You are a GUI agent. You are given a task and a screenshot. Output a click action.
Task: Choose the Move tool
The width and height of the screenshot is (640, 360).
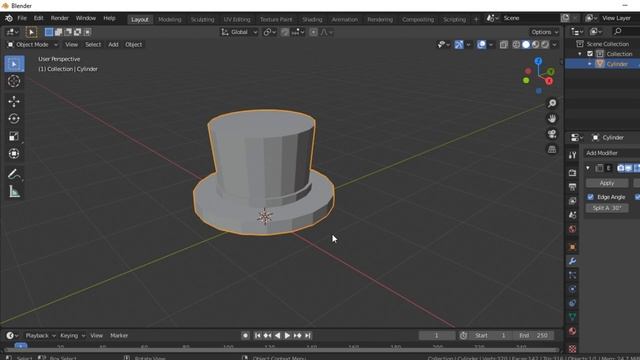14,101
